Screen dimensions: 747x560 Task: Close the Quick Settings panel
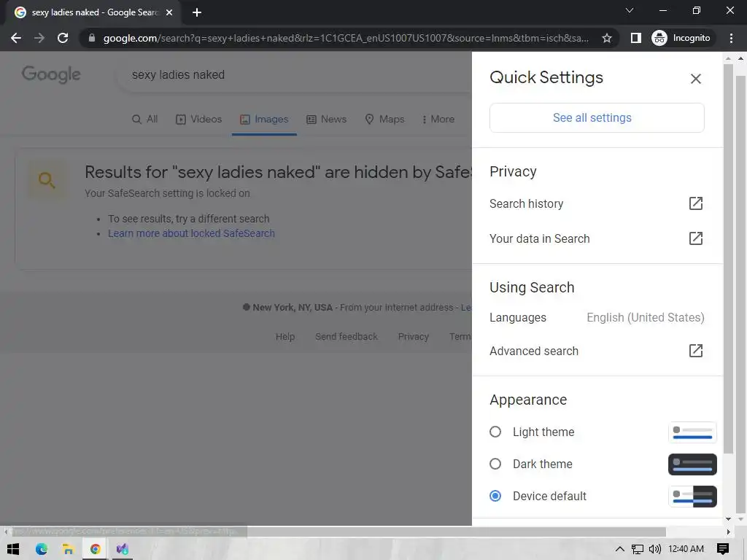[x=695, y=79]
